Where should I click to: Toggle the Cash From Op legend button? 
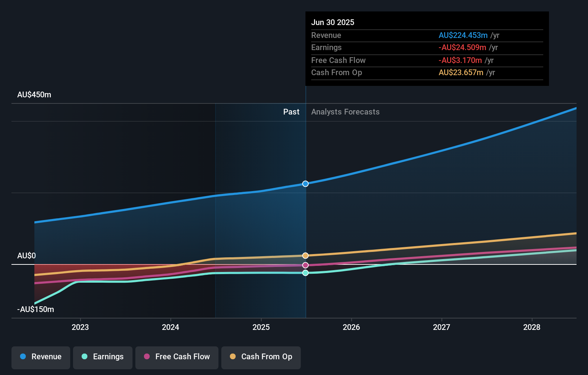[261, 357]
